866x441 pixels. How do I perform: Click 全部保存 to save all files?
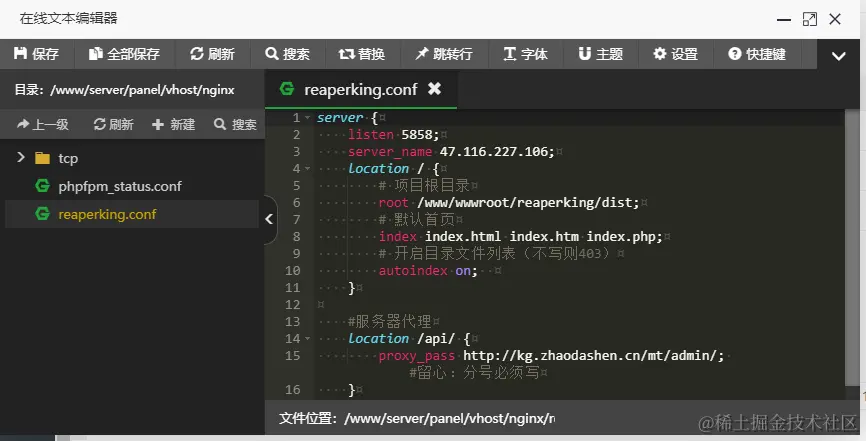pyautogui.click(x=125, y=54)
